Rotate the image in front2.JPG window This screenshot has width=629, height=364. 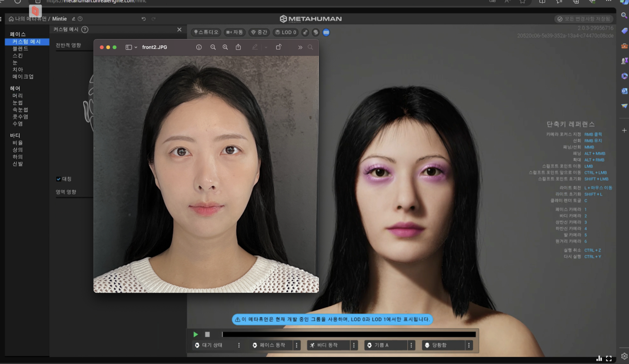[x=278, y=47]
